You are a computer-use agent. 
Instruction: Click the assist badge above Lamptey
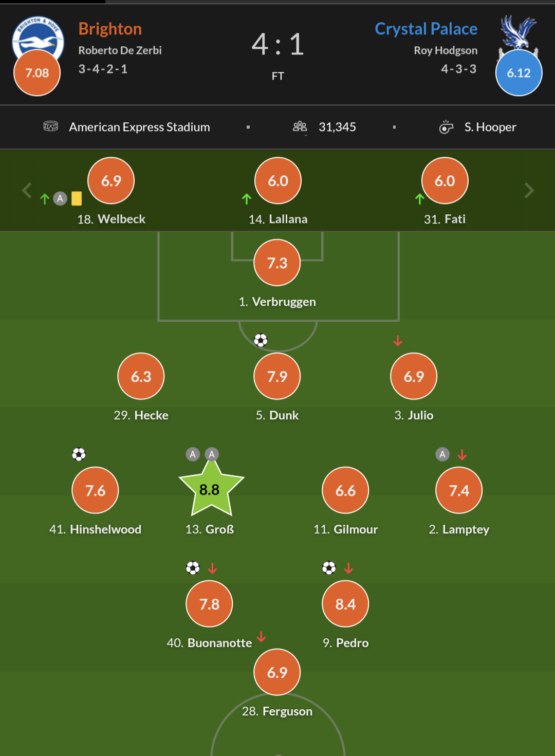[442, 454]
